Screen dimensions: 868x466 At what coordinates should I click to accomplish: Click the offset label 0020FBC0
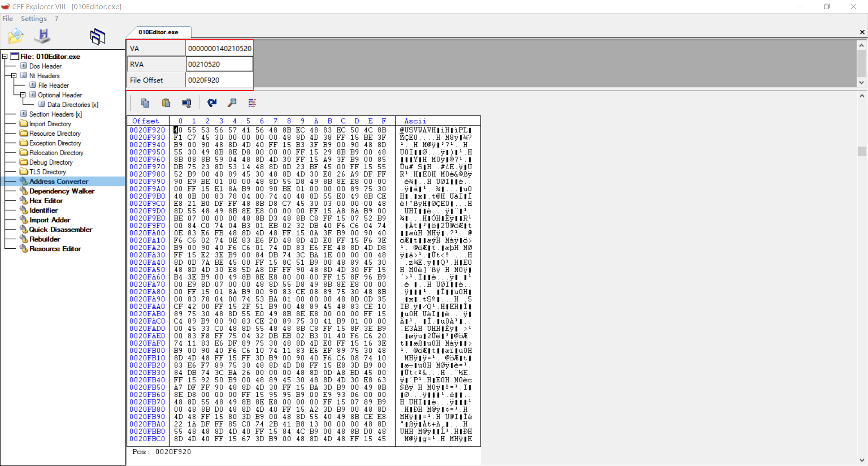point(147,439)
